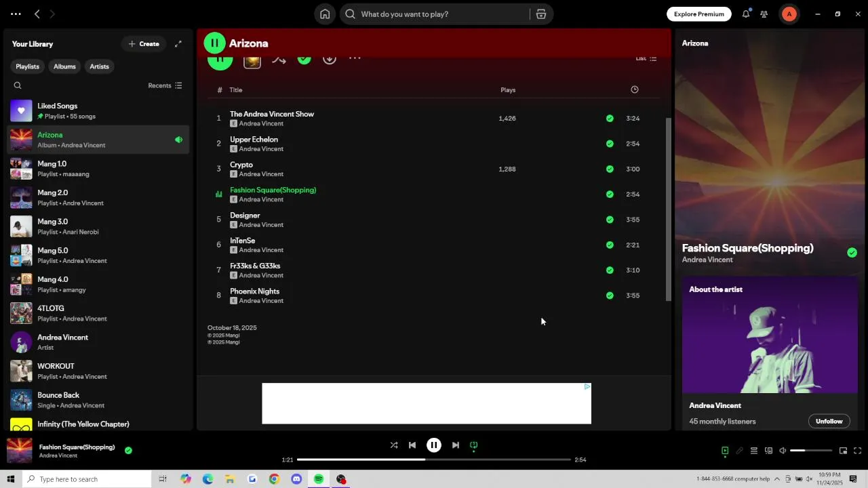Filter the library by Artists
The width and height of the screenshot is (868, 488).
[99, 66]
